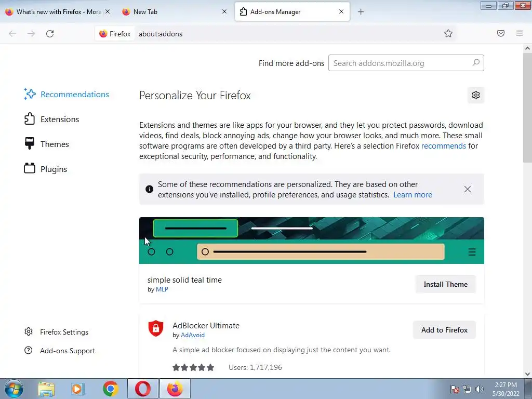The image size is (532, 399).
Task: Click the taskbar clock showing 2:27 PM
Action: coord(506,389)
